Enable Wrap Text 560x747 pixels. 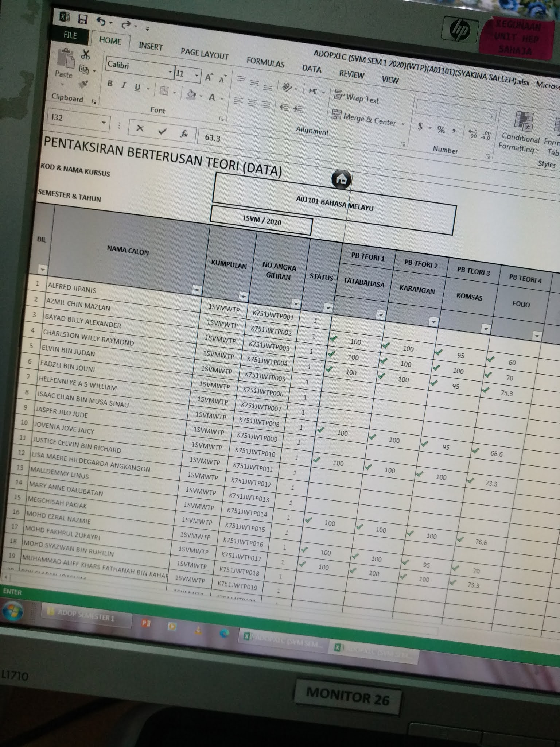pos(357,97)
